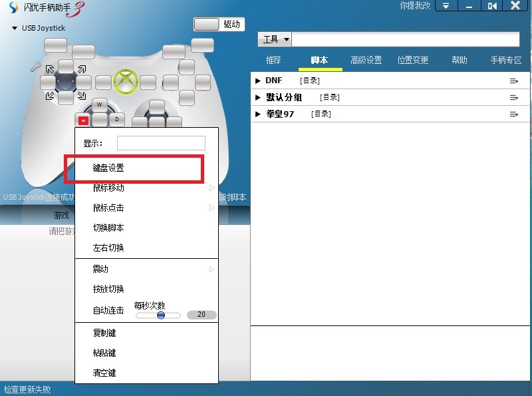Click the down-left diagonal D-pad arrow
Screen dimensions: 532x396
tap(50, 96)
